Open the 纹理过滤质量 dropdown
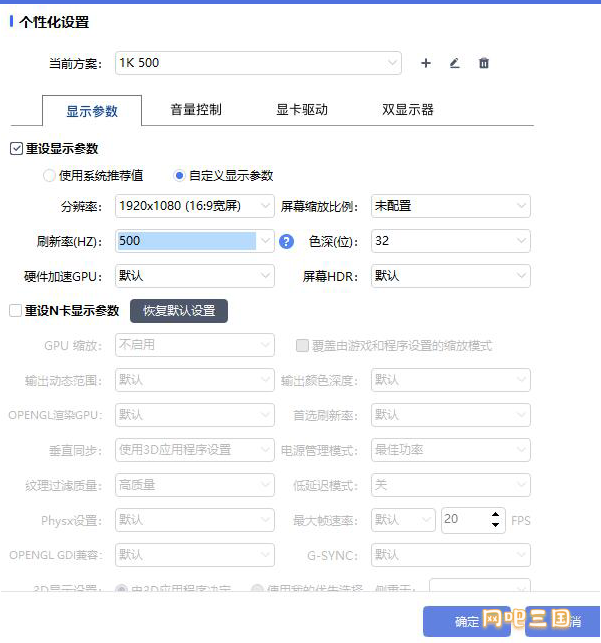Viewport: 601px width, 643px height. 195,485
